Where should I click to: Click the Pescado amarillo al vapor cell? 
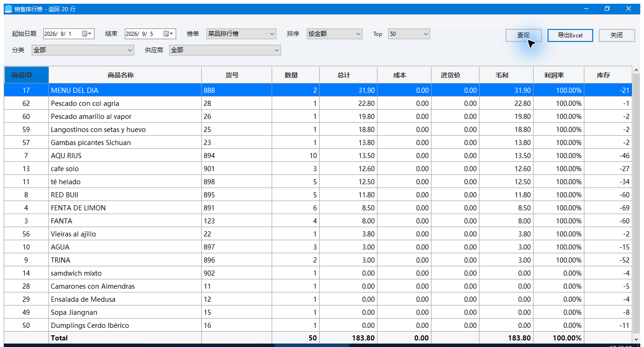(x=125, y=117)
